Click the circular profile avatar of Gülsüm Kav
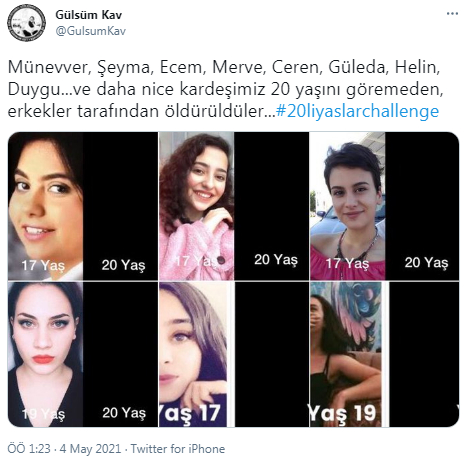 pyautogui.click(x=26, y=22)
